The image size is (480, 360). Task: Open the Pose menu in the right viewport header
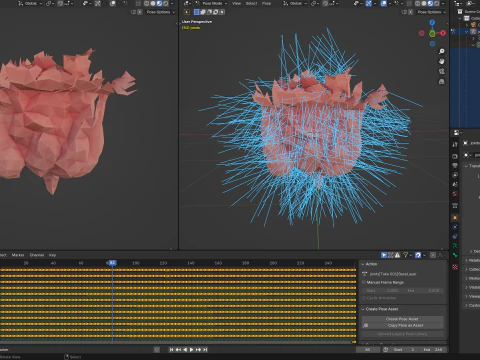pyautogui.click(x=266, y=3)
